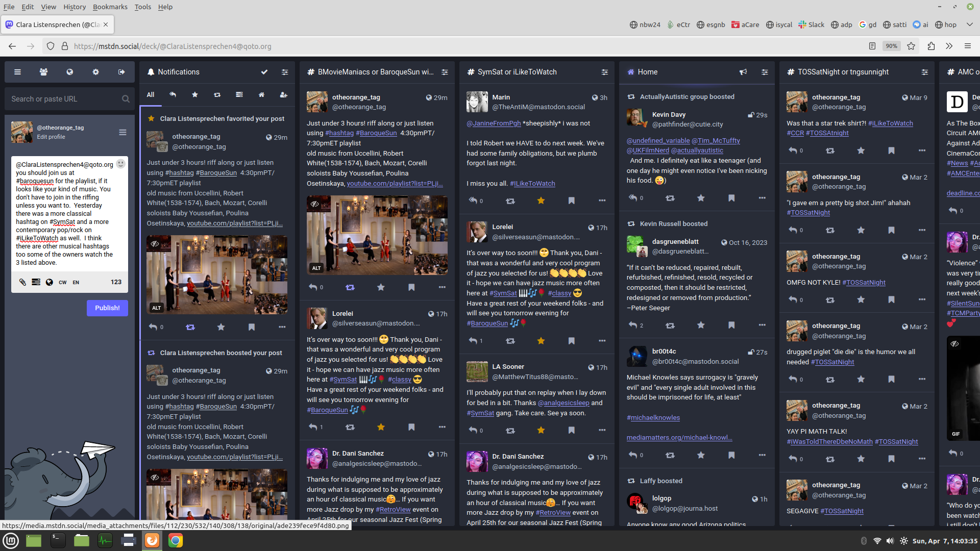Bookmark Marin's iLikeToWatch post
The height and width of the screenshot is (551, 980).
571,201
